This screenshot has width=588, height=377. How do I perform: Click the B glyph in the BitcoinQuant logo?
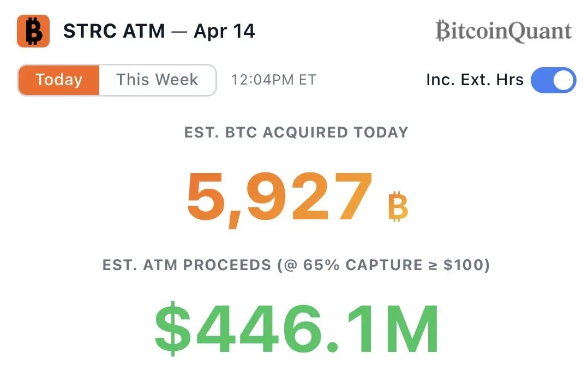[x=442, y=31]
